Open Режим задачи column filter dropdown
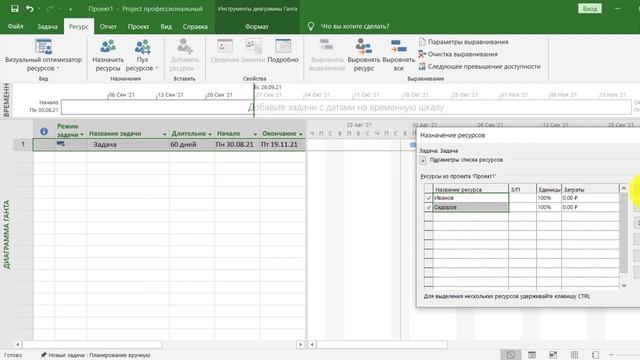 click(x=82, y=134)
